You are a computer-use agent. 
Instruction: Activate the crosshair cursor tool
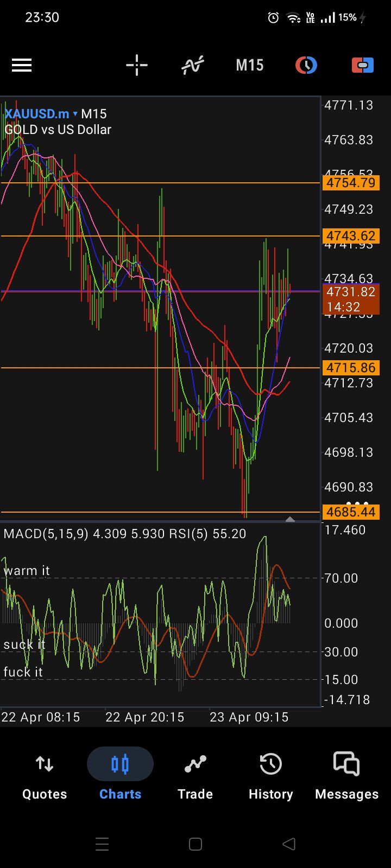point(137,66)
